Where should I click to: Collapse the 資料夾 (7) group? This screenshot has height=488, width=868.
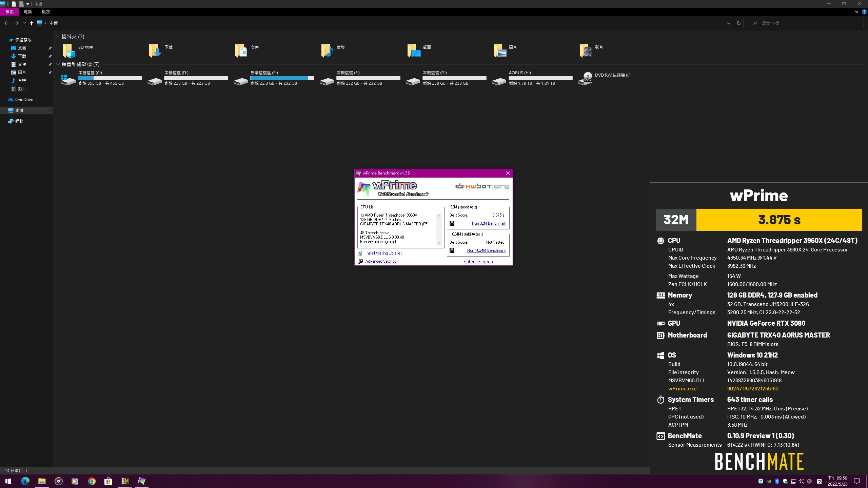[58, 36]
